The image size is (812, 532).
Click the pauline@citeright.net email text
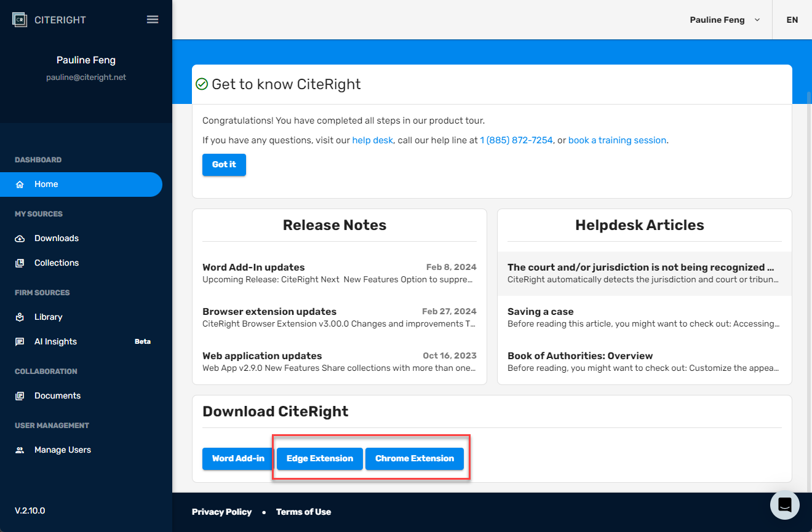click(86, 77)
